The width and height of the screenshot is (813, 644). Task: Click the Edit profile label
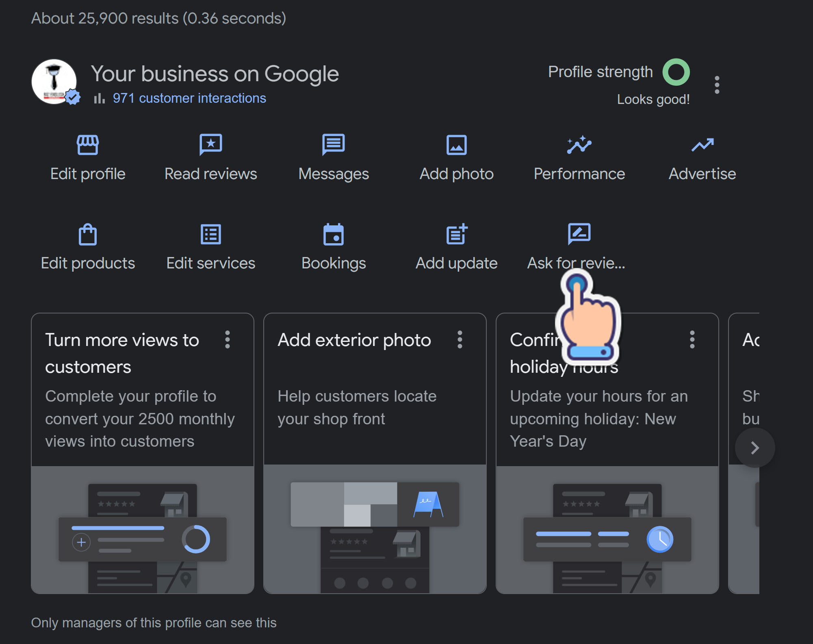tap(88, 174)
